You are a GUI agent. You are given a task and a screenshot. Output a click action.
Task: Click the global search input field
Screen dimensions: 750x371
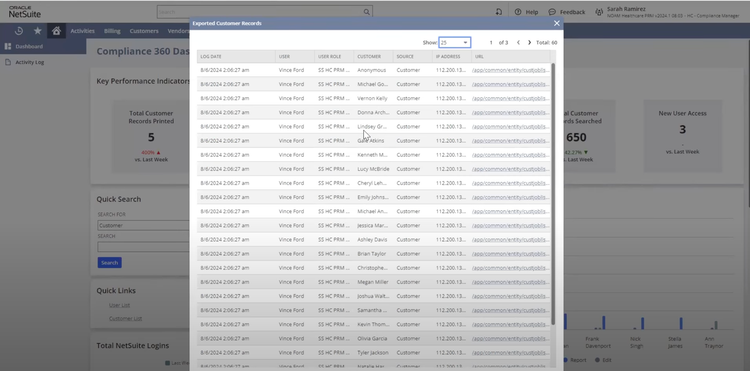260,12
